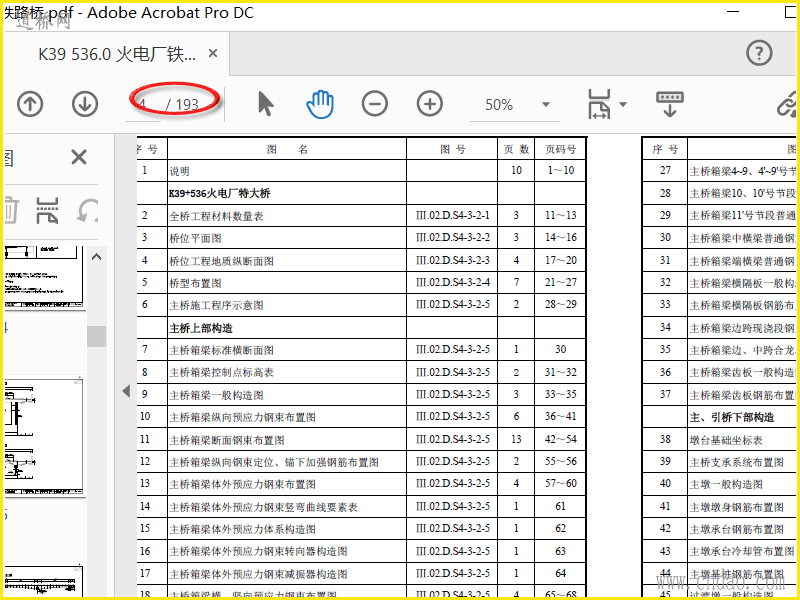Open the help question mark icon
Image resolution: width=800 pixels, height=600 pixels.
click(x=759, y=53)
